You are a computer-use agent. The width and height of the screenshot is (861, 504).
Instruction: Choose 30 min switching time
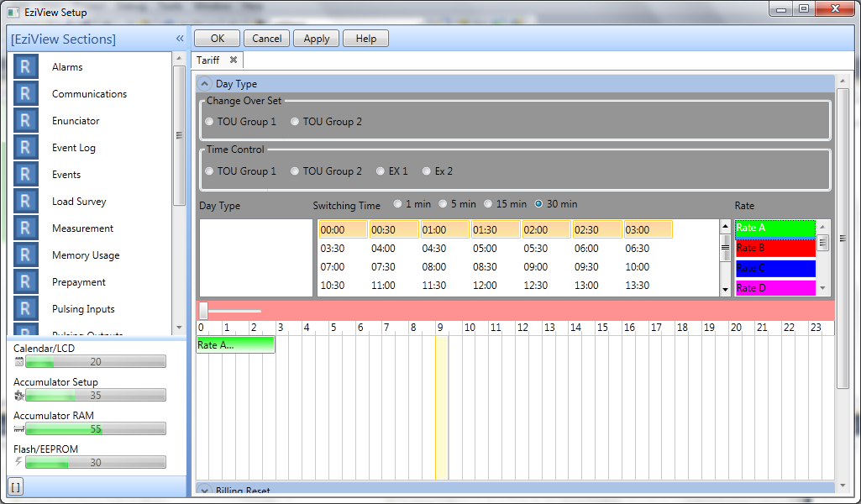coord(538,203)
